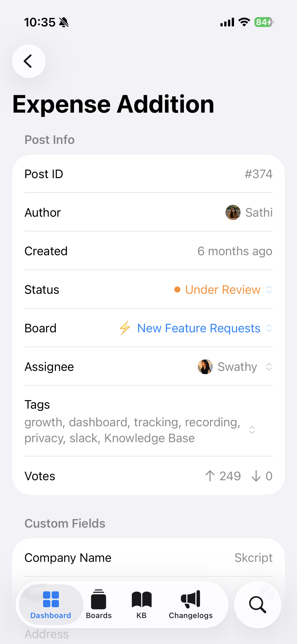Viewport: 297px width, 644px height.
Task: Switch to the Boards tab
Action: tap(98, 605)
